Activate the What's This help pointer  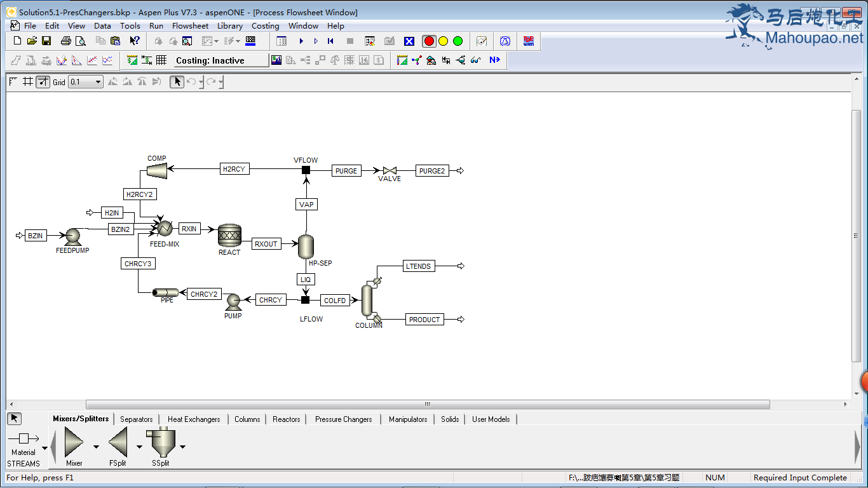pyautogui.click(x=135, y=41)
